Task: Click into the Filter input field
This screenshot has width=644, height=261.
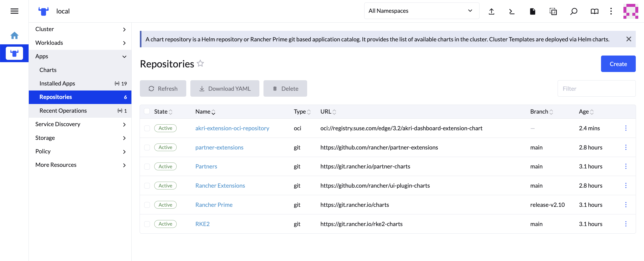Action: pyautogui.click(x=596, y=88)
